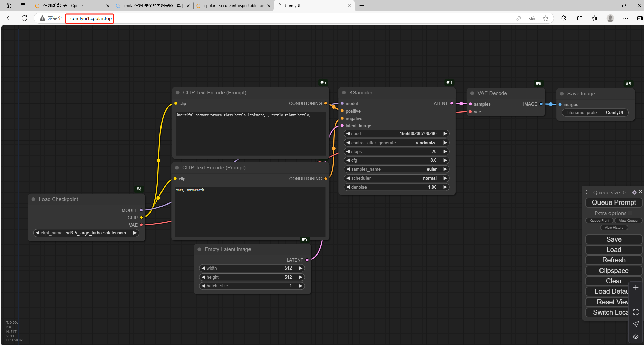Switch to the cpolar secure introspectable tab
The image size is (644, 345).
coord(233,6)
